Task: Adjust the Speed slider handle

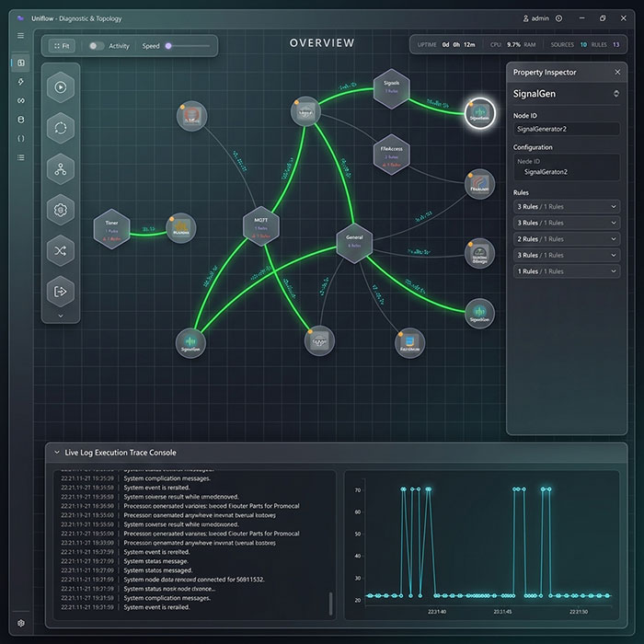Action: tap(168, 46)
